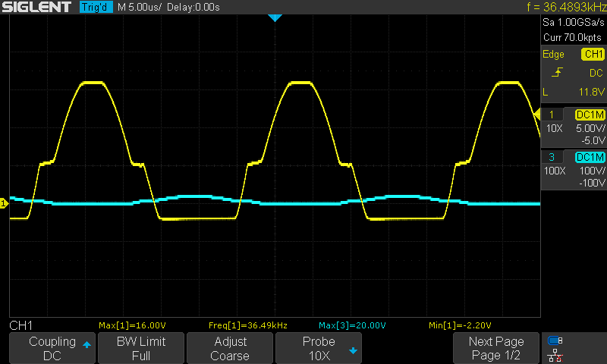Click the trigger level L label
Image resolution: width=607 pixels, height=364 pixels.
click(x=546, y=92)
